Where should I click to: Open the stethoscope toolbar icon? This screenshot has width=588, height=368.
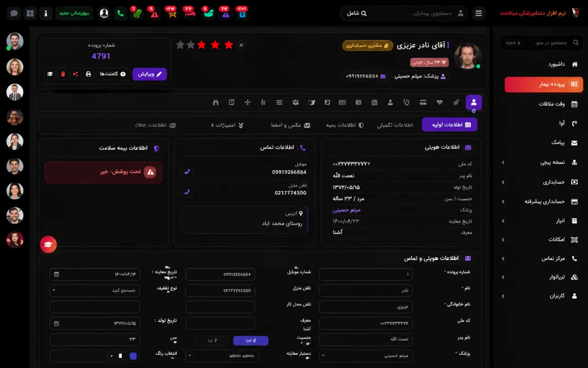tap(406, 102)
